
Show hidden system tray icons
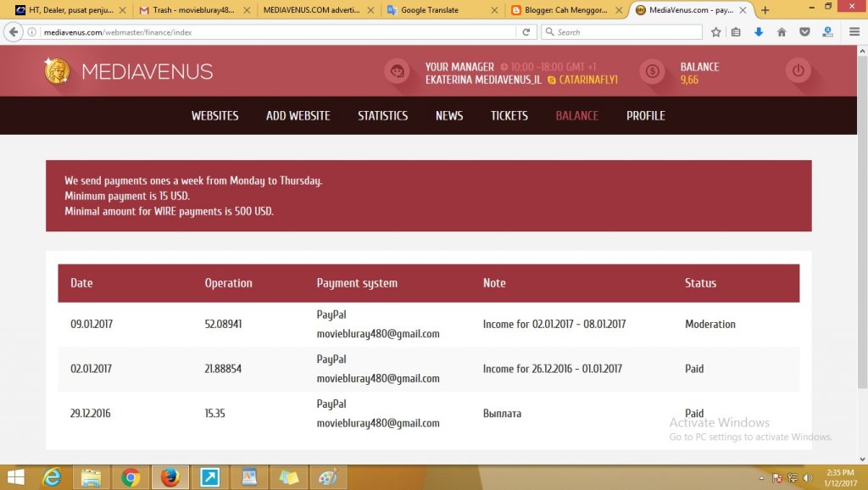[762, 478]
